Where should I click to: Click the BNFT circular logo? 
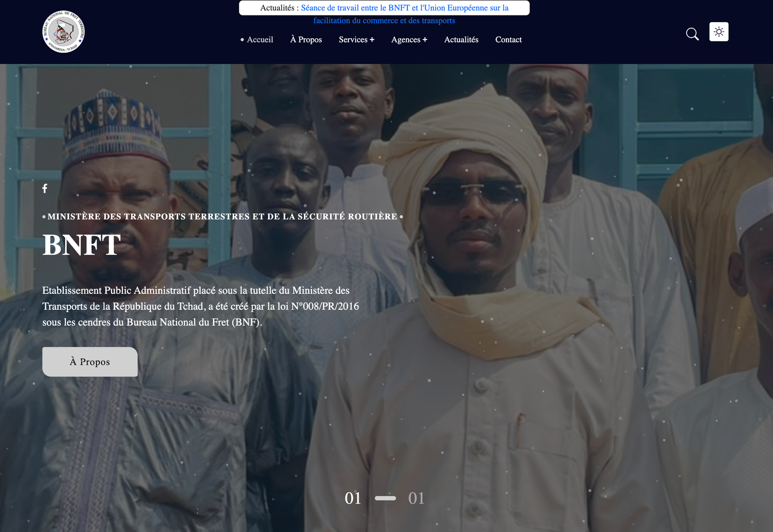64,32
